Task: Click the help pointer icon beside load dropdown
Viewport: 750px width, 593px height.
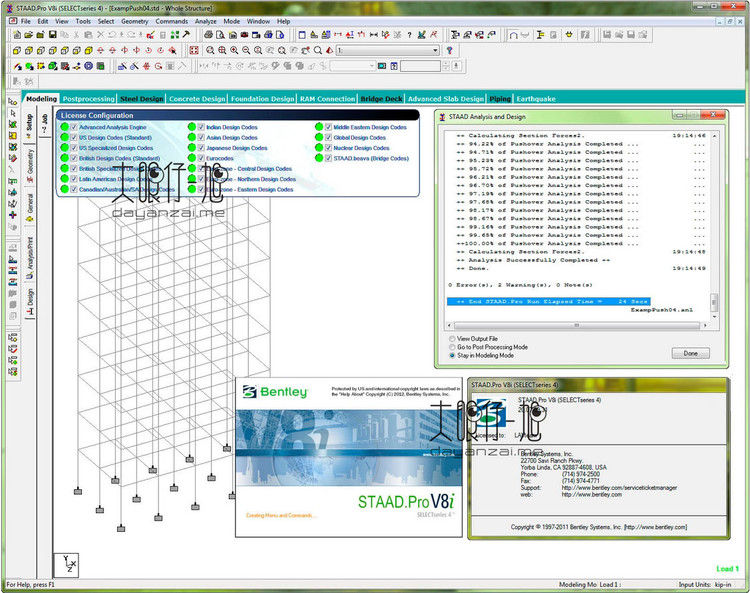Action: [449, 50]
